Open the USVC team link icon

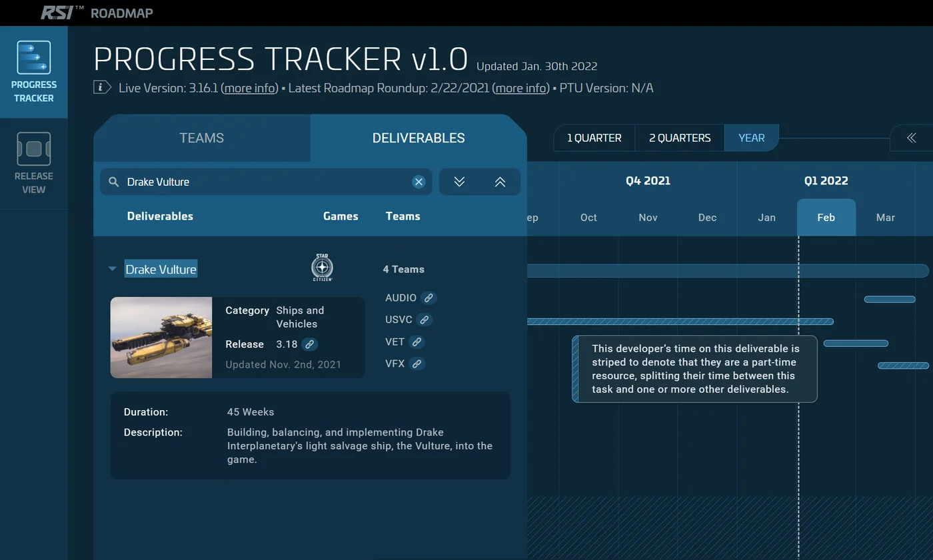(425, 320)
